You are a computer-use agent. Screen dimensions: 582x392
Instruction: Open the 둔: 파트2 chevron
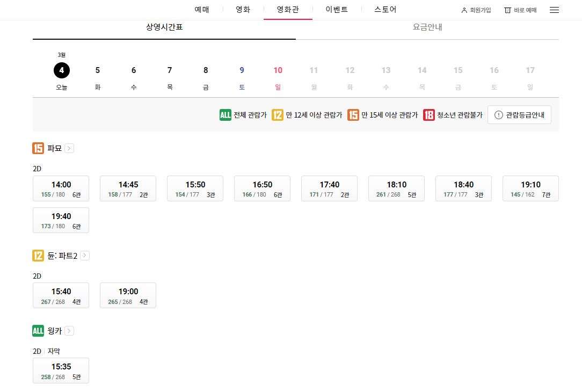(x=84, y=256)
